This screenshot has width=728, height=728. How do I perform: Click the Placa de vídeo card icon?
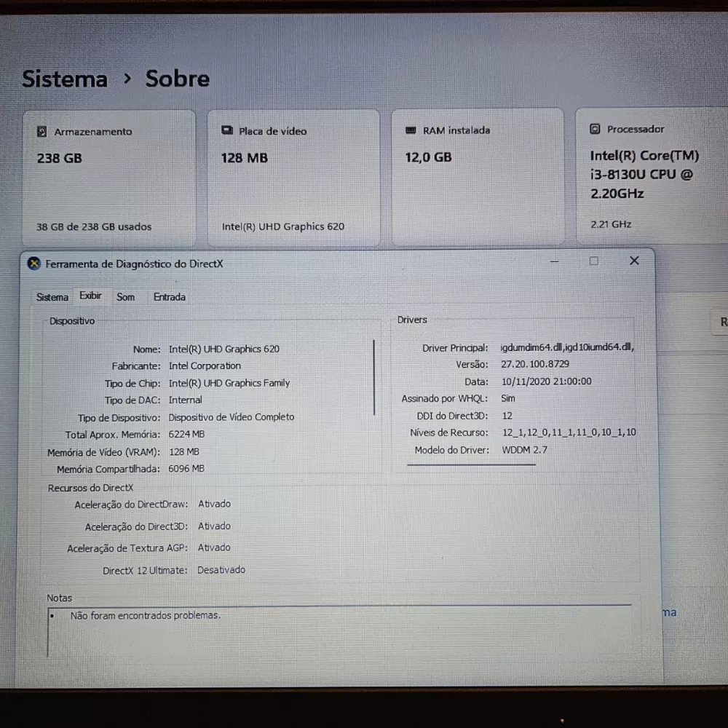227,130
